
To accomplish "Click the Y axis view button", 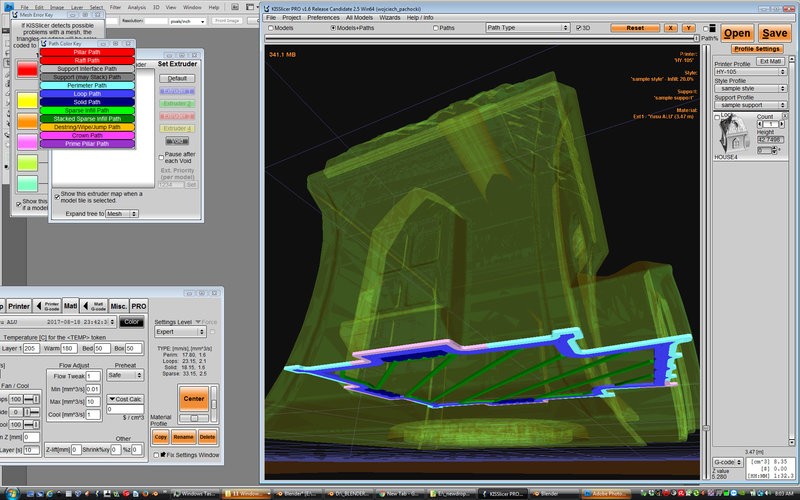I will tap(688, 28).
